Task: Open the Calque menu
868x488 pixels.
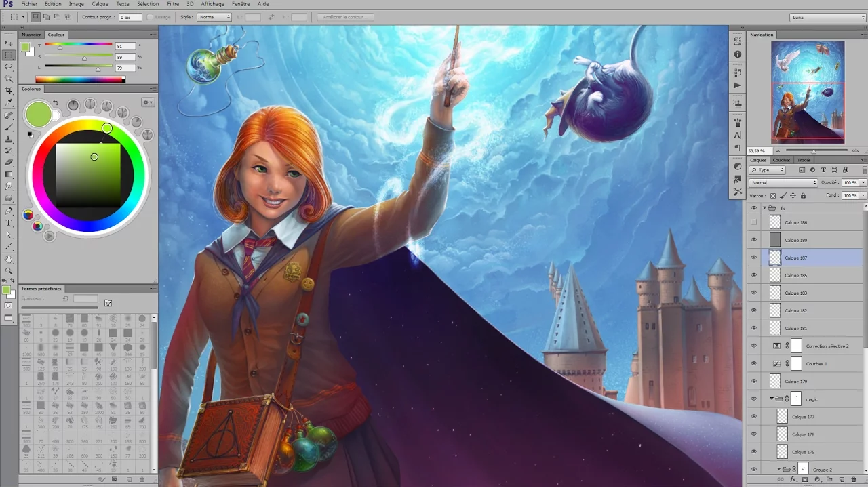Action: (100, 4)
